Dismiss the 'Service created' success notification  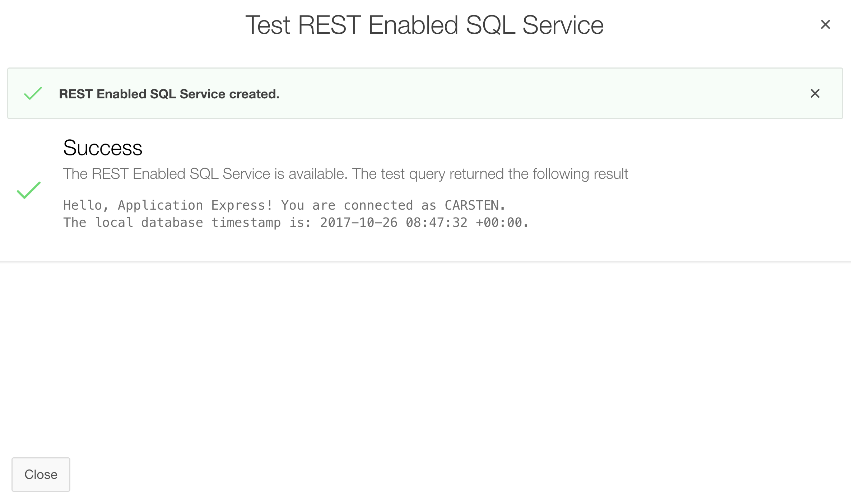pyautogui.click(x=815, y=93)
